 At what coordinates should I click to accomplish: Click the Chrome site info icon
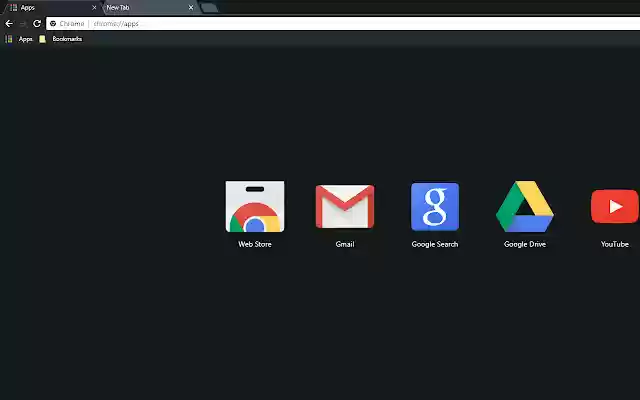53,24
